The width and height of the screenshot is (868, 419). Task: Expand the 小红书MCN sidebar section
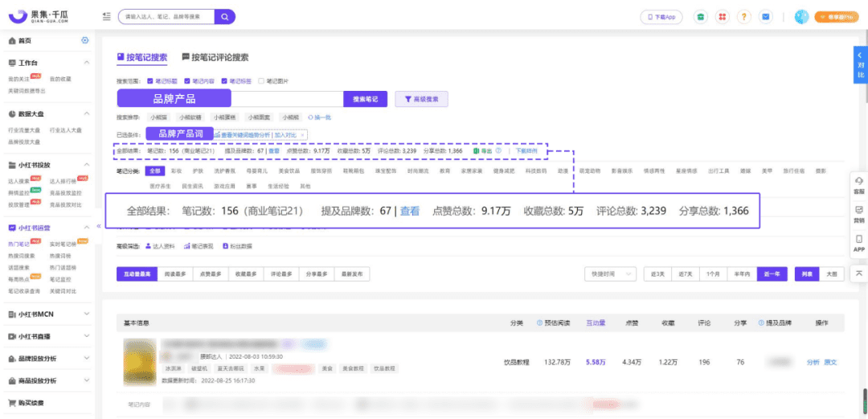click(x=86, y=314)
